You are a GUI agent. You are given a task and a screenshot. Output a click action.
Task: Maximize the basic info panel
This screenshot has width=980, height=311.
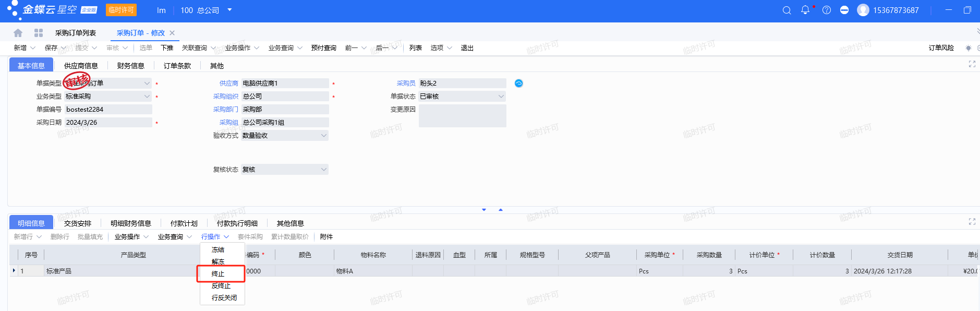click(x=972, y=64)
